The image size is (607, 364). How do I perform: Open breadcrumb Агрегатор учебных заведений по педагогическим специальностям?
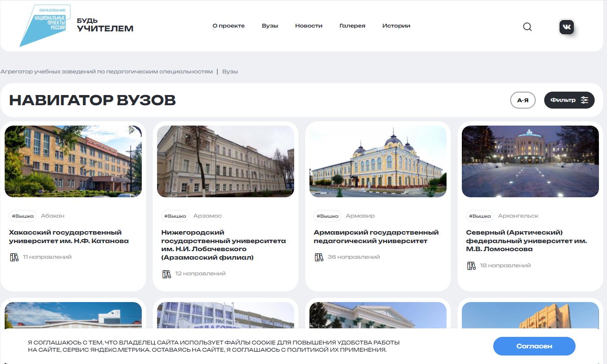point(107,72)
